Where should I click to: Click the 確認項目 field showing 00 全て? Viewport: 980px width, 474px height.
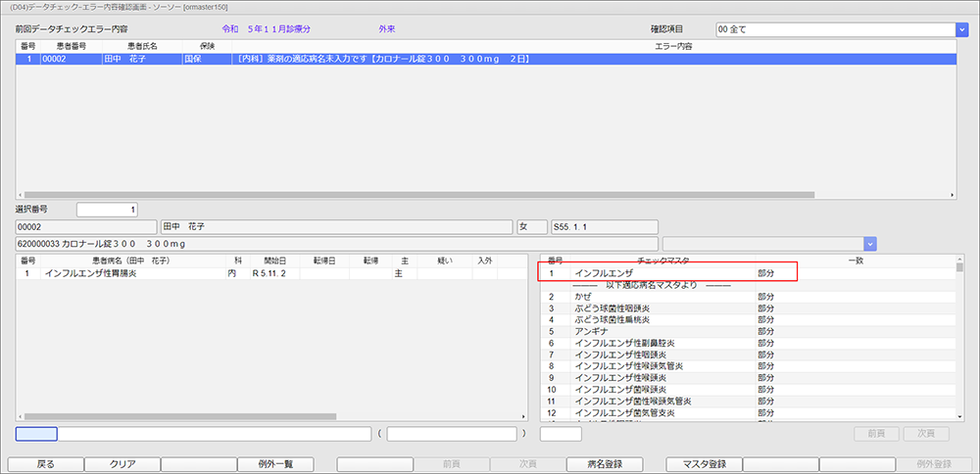coord(833,29)
